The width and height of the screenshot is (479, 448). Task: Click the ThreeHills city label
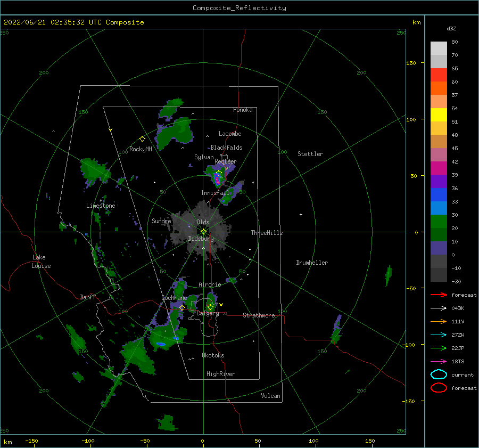coord(267,233)
